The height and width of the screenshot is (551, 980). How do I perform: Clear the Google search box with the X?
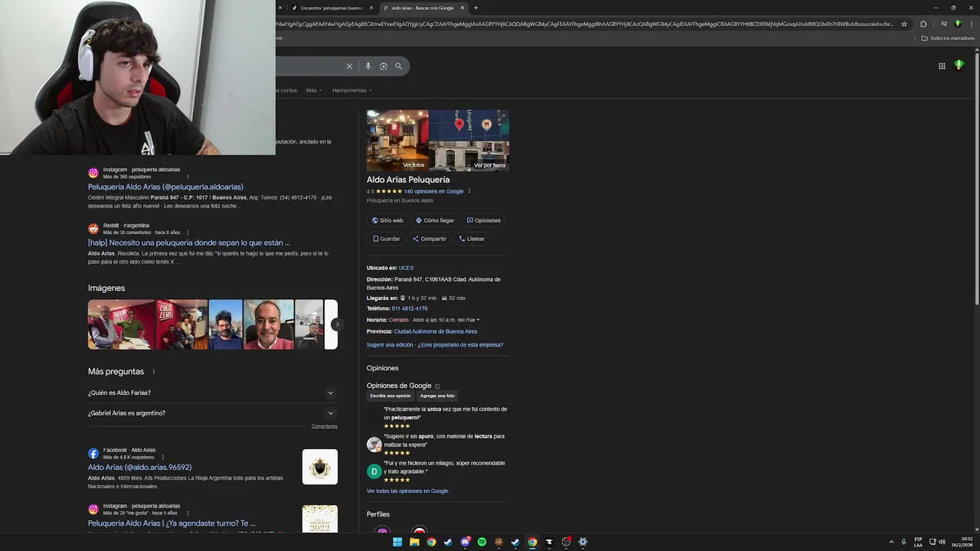[x=349, y=67]
